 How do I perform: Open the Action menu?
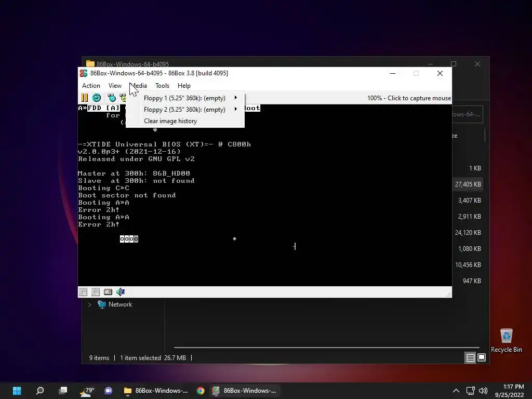point(91,86)
